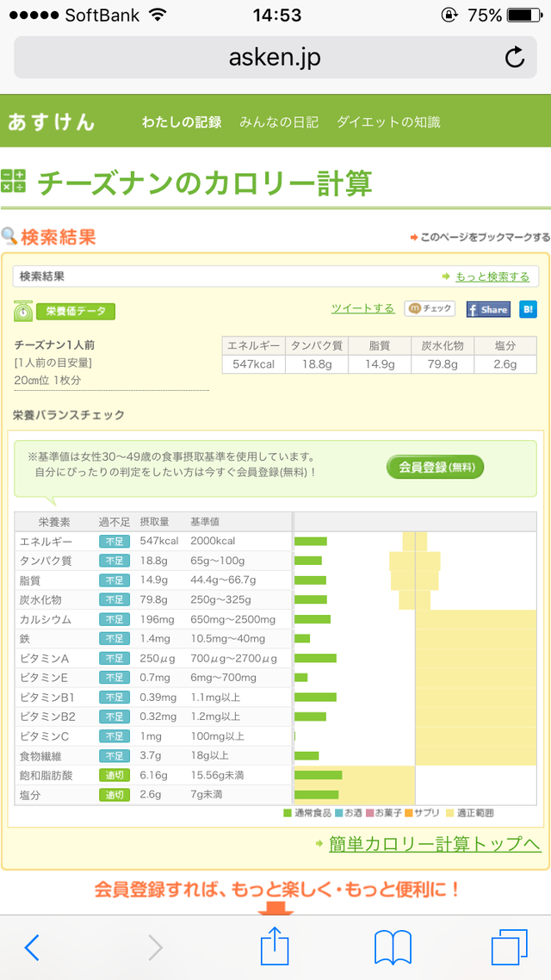Click the Facebook Share button
551x980 pixels.
(488, 309)
